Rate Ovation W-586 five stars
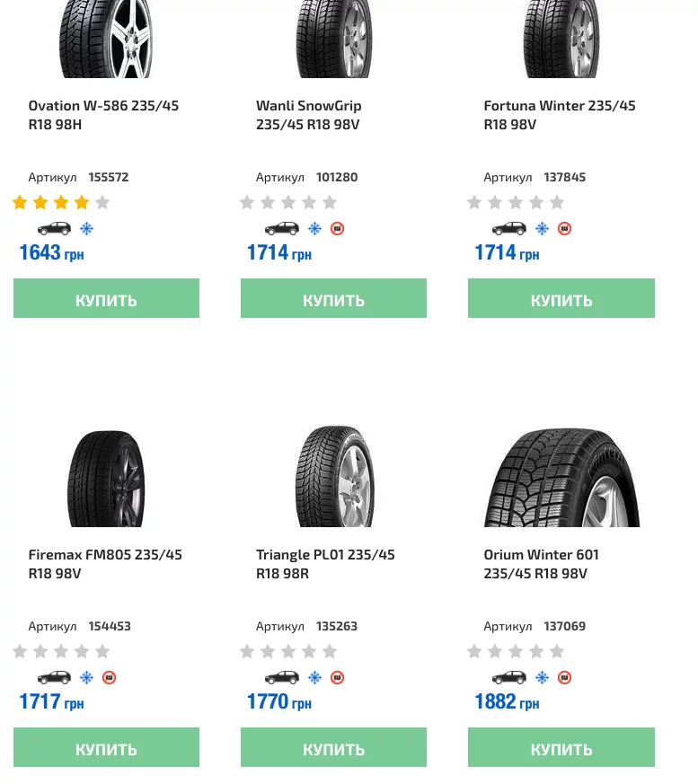The height and width of the screenshot is (784, 698). (x=102, y=203)
